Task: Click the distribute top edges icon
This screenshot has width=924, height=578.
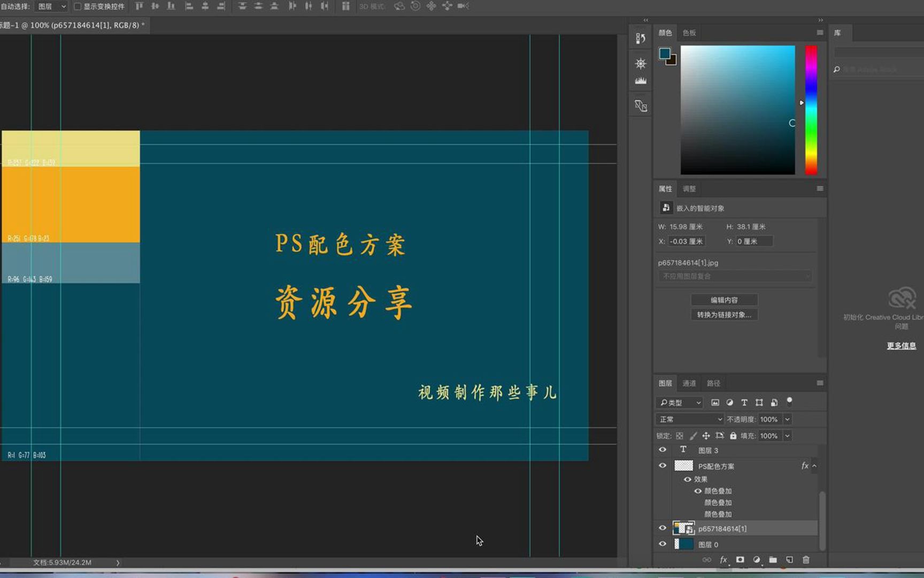Action: [x=242, y=6]
